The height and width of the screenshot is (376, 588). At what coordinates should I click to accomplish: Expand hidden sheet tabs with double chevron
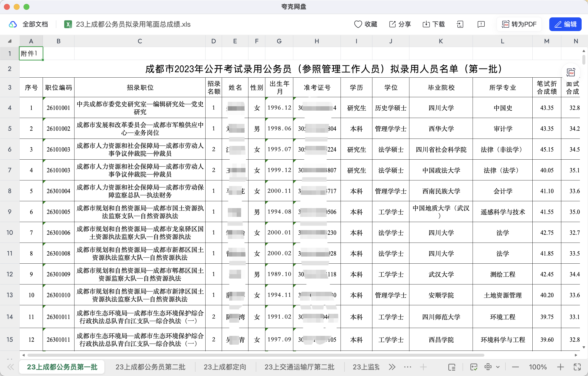tap(392, 367)
